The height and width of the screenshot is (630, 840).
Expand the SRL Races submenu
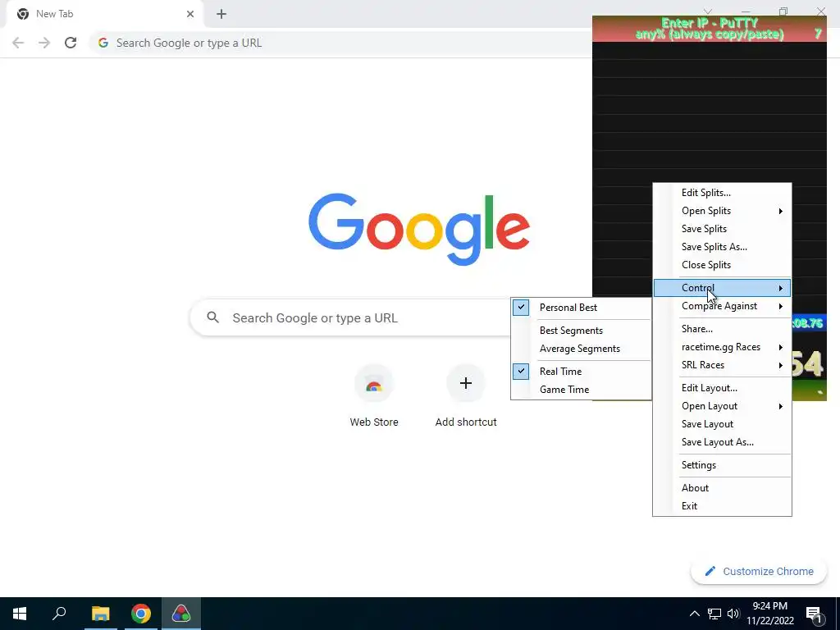(722, 365)
